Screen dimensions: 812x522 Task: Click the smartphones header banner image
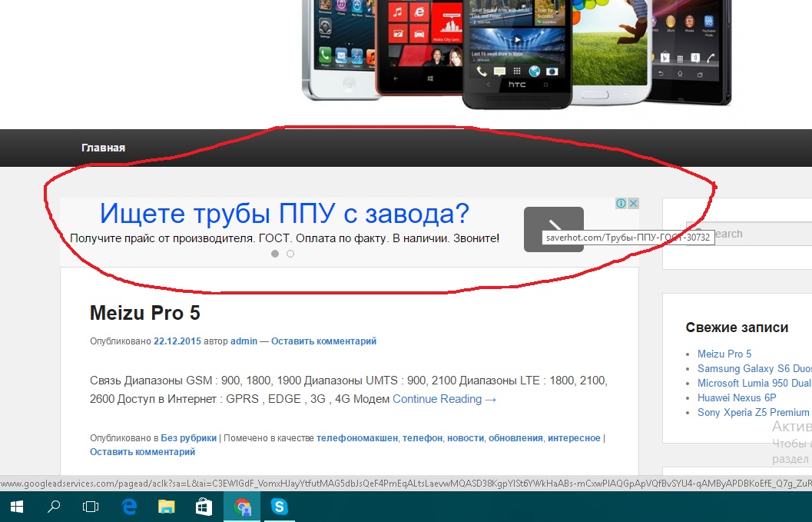517,54
